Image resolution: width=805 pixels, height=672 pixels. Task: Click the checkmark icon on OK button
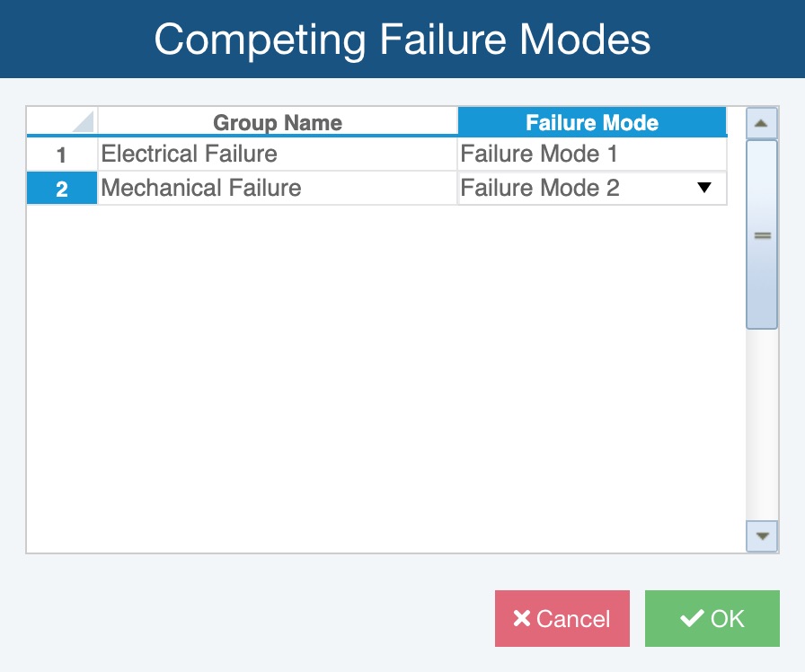691,619
